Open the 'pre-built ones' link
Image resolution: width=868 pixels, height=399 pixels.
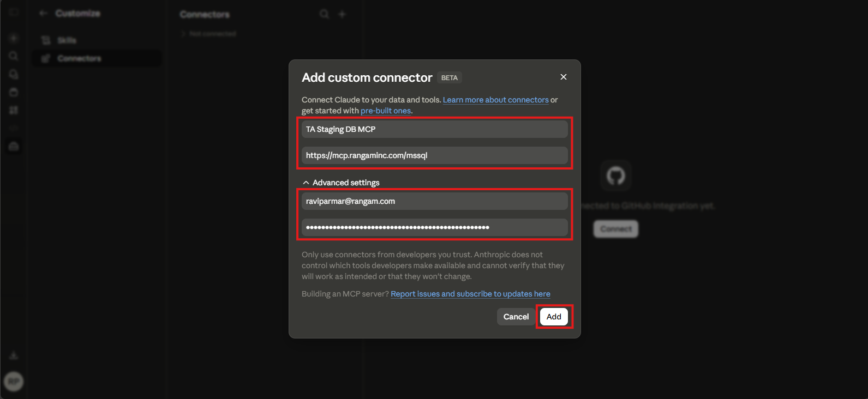386,111
